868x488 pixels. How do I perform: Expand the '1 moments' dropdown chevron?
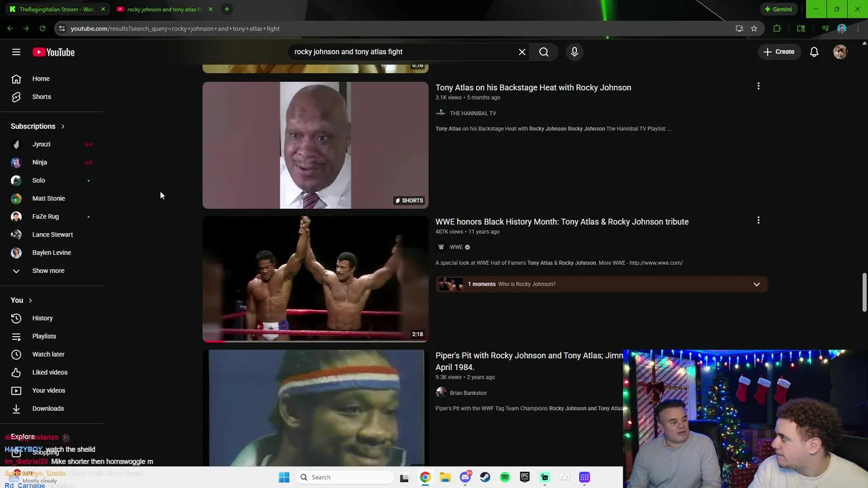click(x=756, y=284)
